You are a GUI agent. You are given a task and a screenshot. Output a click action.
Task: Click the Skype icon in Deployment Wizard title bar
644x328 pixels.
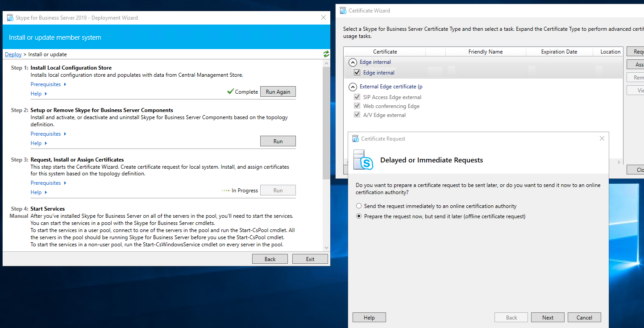(10, 18)
